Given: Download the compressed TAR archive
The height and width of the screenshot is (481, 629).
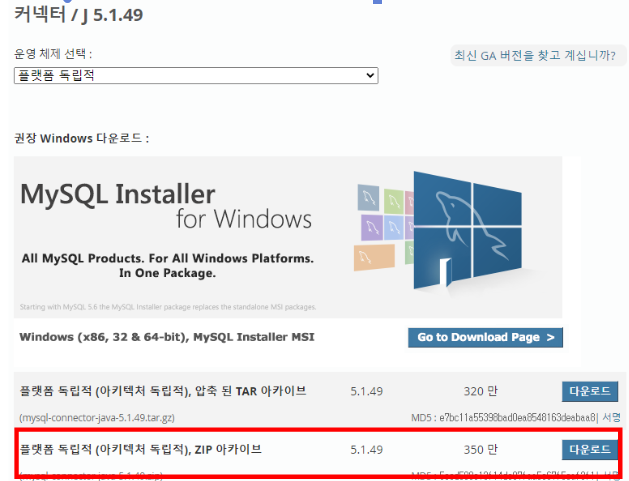Looking at the screenshot, I should pyautogui.click(x=590, y=391).
